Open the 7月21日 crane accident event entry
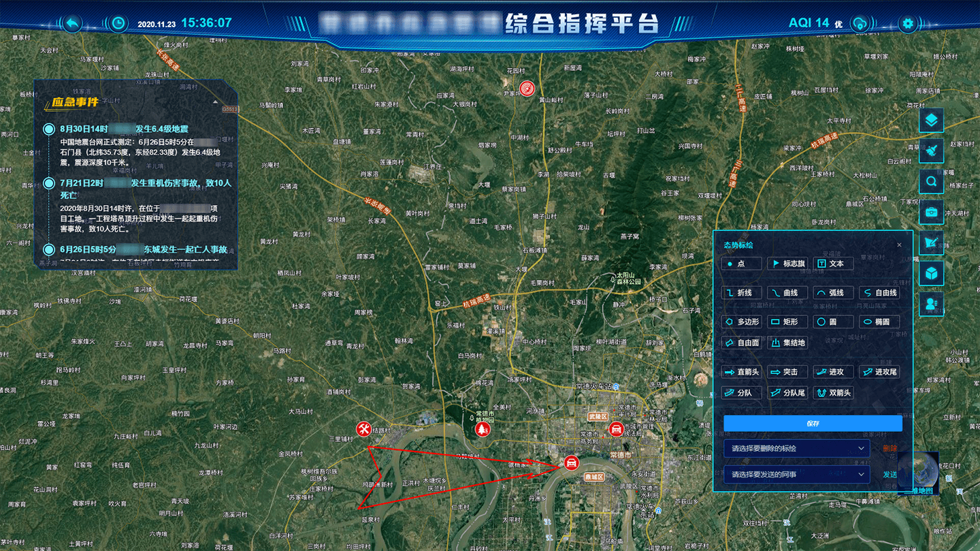The image size is (980, 551). point(146,184)
